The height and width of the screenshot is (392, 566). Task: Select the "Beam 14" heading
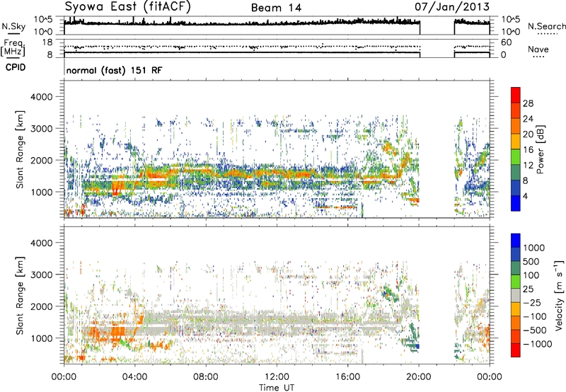coord(276,8)
